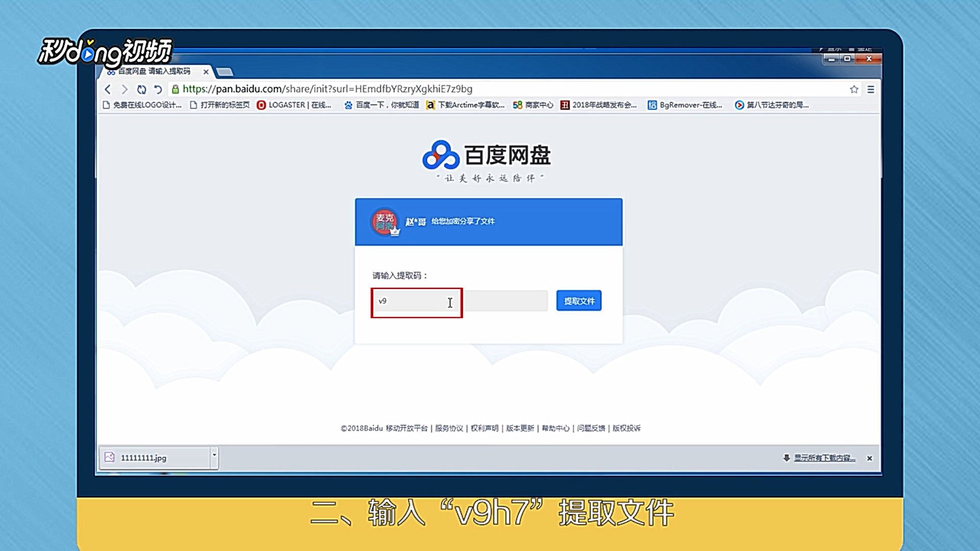Open the 版权投诉 footer link
Viewport: 980px width, 551px height.
click(x=626, y=428)
